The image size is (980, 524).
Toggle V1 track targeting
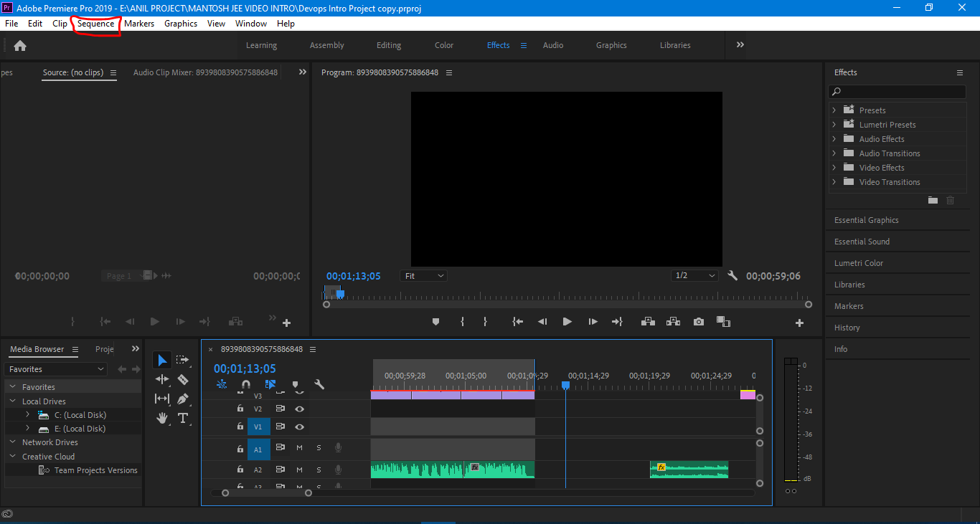[258, 427]
